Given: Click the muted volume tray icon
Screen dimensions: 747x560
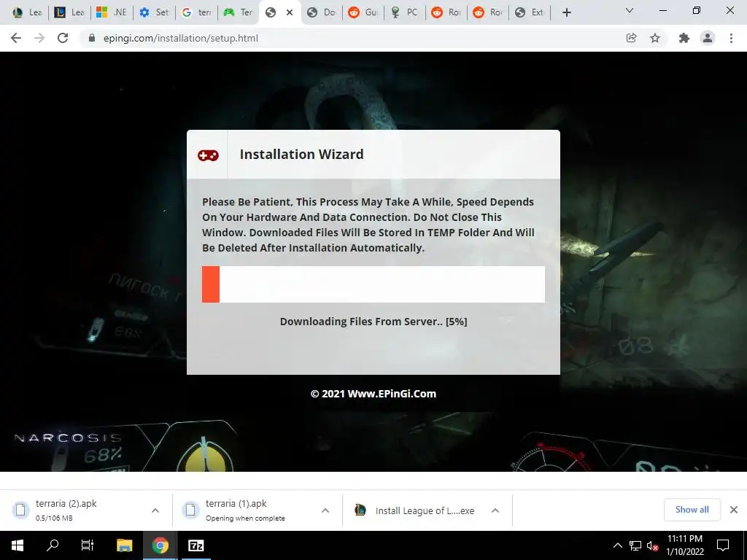Looking at the screenshot, I should pyautogui.click(x=652, y=545).
